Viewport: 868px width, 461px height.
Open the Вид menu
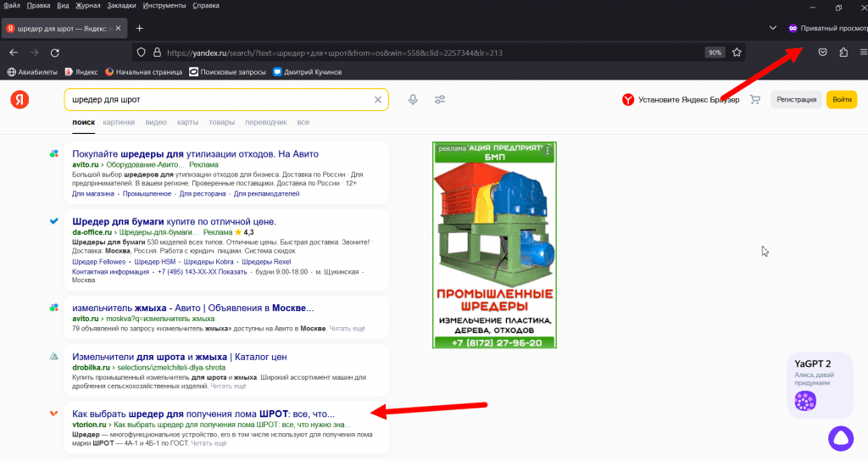[x=63, y=6]
